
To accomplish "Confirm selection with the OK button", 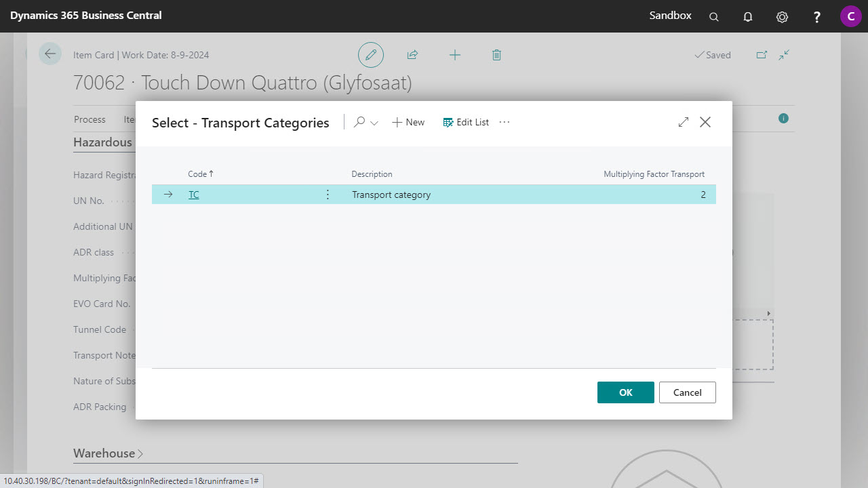I will [x=625, y=392].
